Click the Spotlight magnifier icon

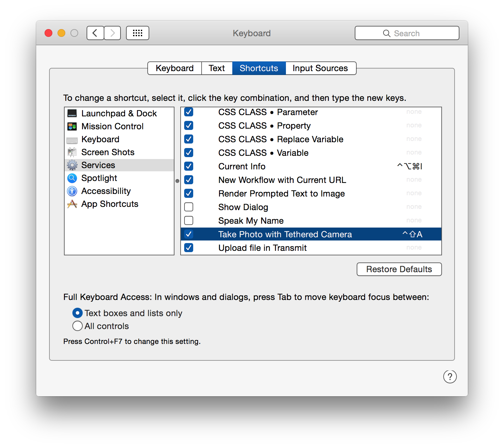(x=72, y=178)
